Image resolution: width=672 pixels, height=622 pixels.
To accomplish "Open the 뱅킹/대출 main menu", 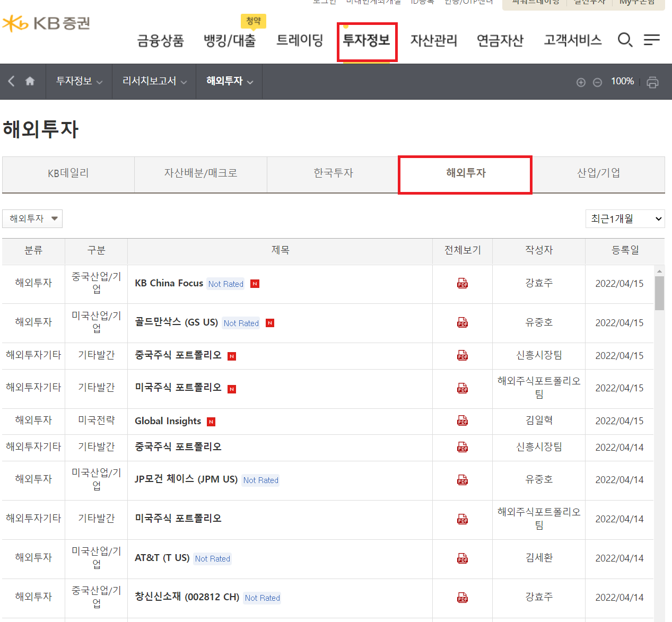I will click(x=230, y=40).
